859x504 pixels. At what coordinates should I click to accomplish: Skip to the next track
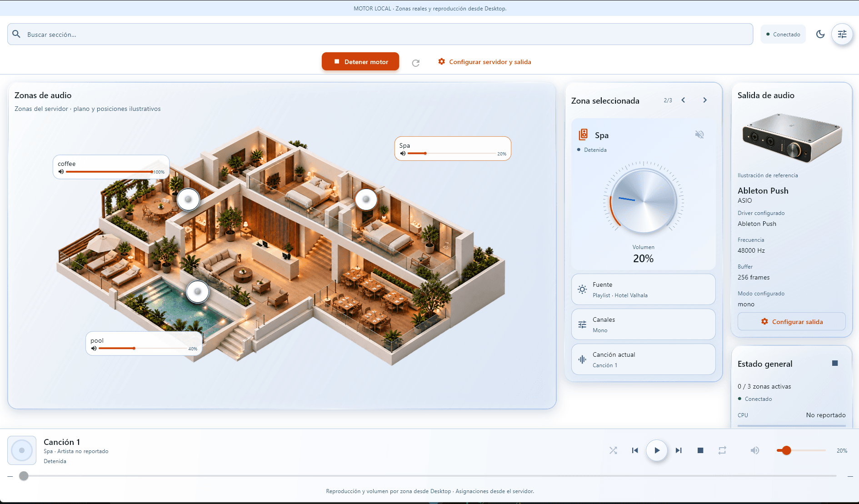coord(679,450)
